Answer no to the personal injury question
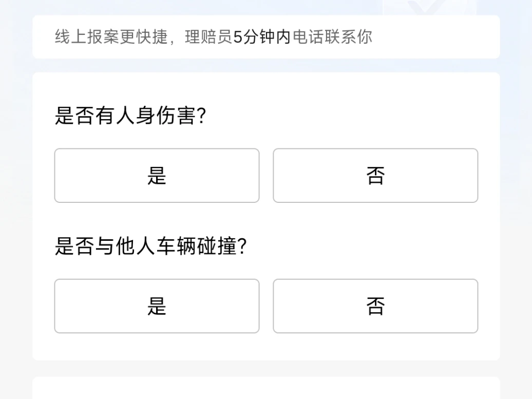Image resolution: width=532 pixels, height=399 pixels. coord(375,176)
